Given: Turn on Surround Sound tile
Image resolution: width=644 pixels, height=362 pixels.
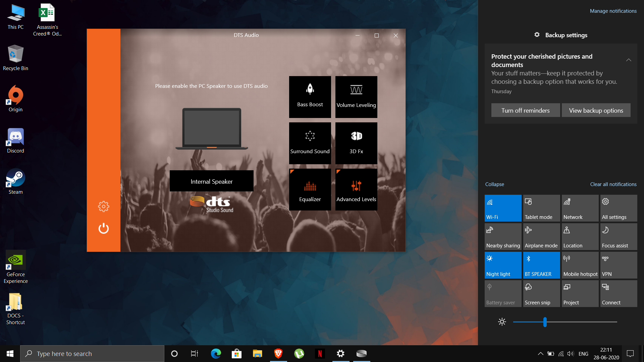Looking at the screenshot, I should 310,143.
